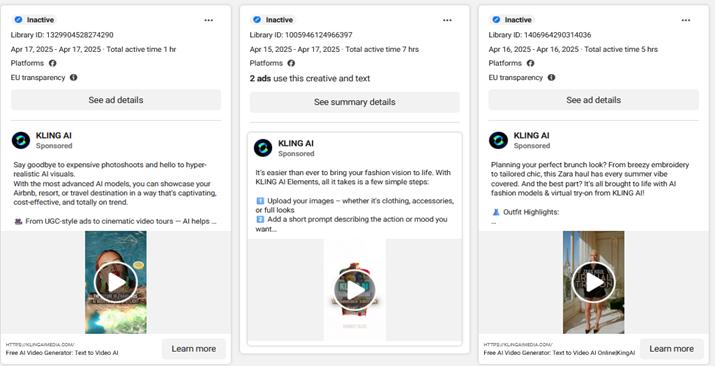Click EU transparency label on ad 1406964290314036

point(516,77)
